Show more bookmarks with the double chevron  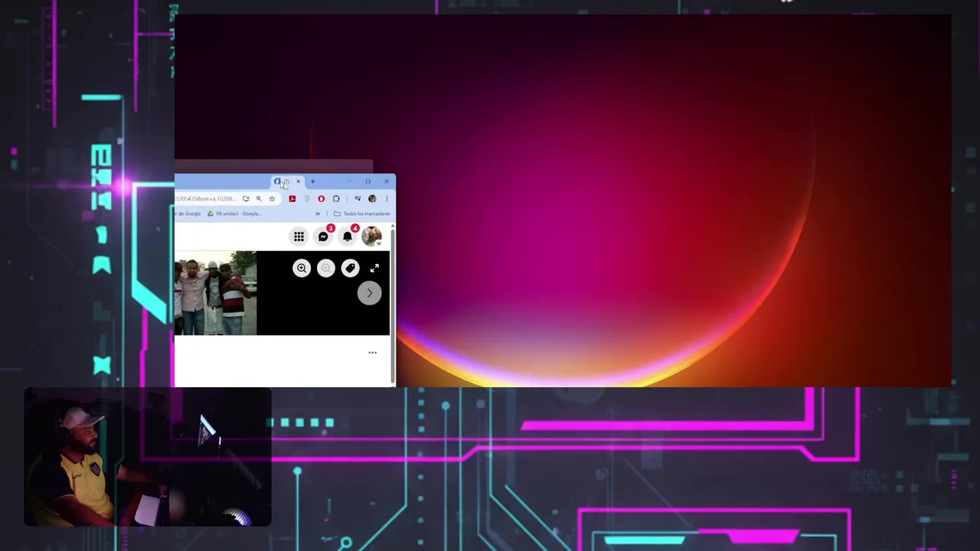[x=318, y=214]
